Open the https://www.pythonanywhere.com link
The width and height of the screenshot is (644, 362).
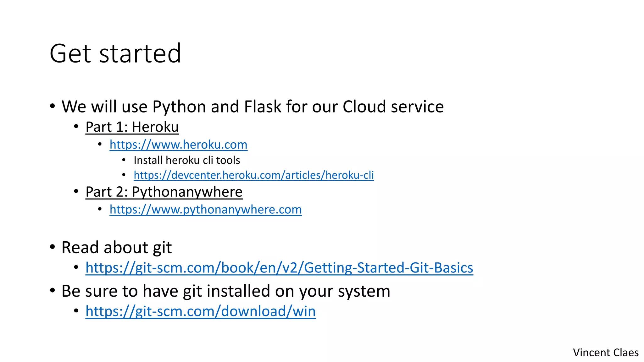(206, 209)
